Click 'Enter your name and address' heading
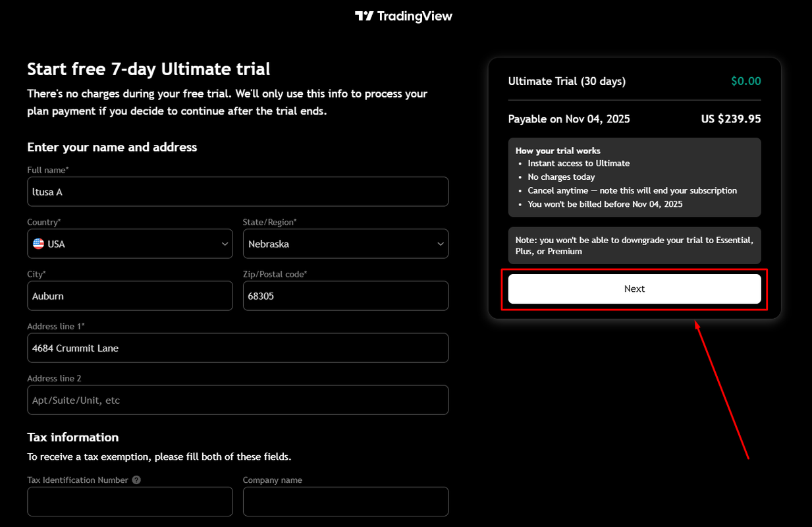The height and width of the screenshot is (527, 812). pyautogui.click(x=112, y=147)
